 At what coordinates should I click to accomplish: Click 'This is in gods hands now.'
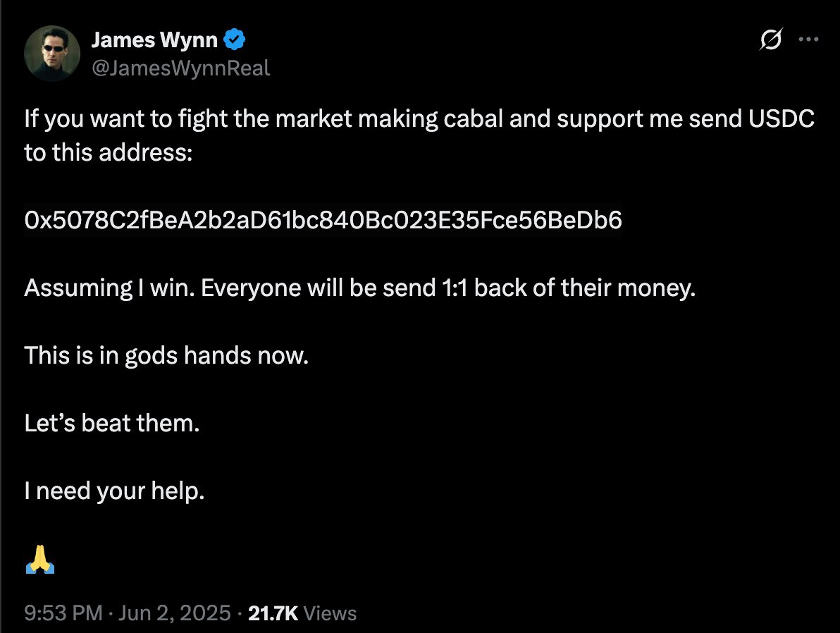[x=166, y=355]
